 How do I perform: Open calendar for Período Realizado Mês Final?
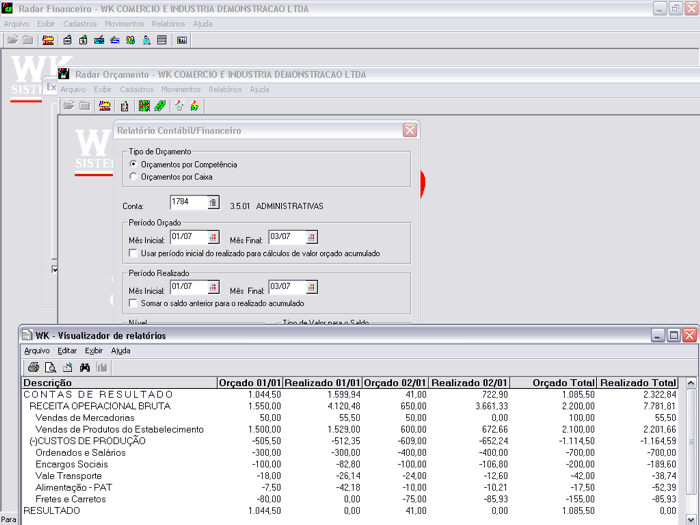click(x=312, y=288)
